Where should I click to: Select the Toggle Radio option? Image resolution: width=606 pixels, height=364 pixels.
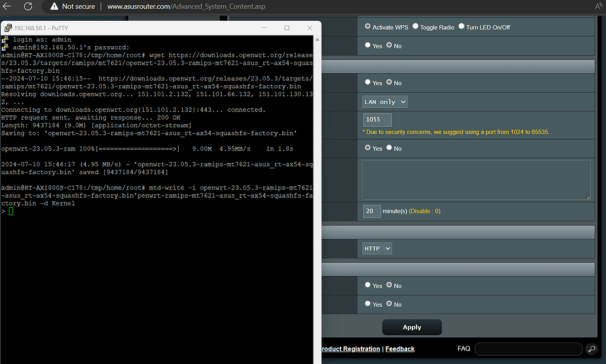415,27
